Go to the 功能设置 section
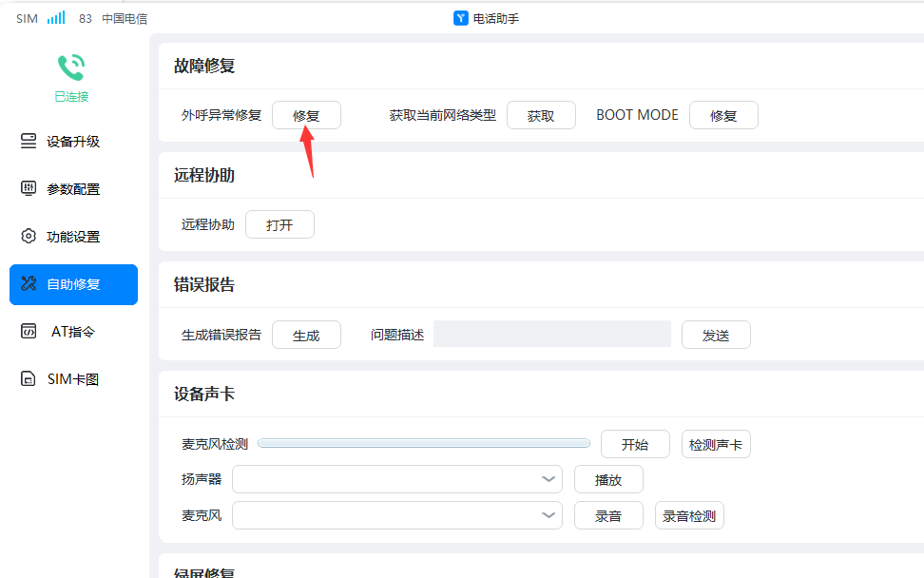This screenshot has height=578, width=924. (x=73, y=237)
